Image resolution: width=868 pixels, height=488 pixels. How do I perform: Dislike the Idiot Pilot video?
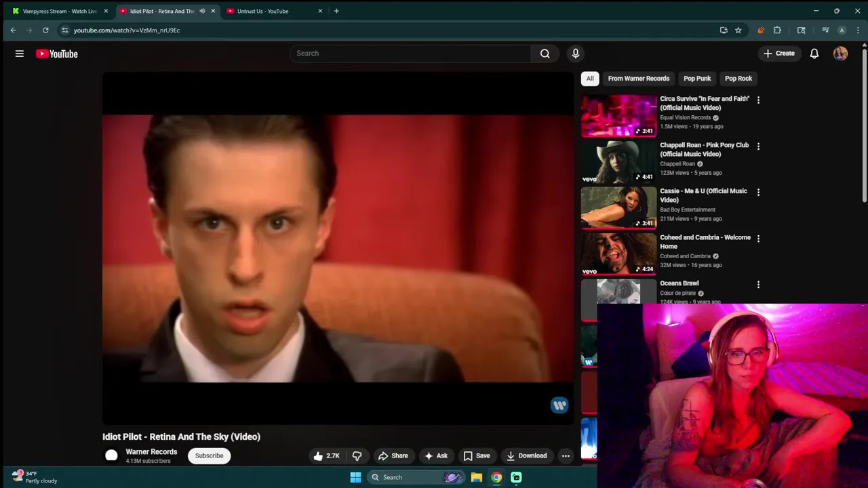[357, 455]
